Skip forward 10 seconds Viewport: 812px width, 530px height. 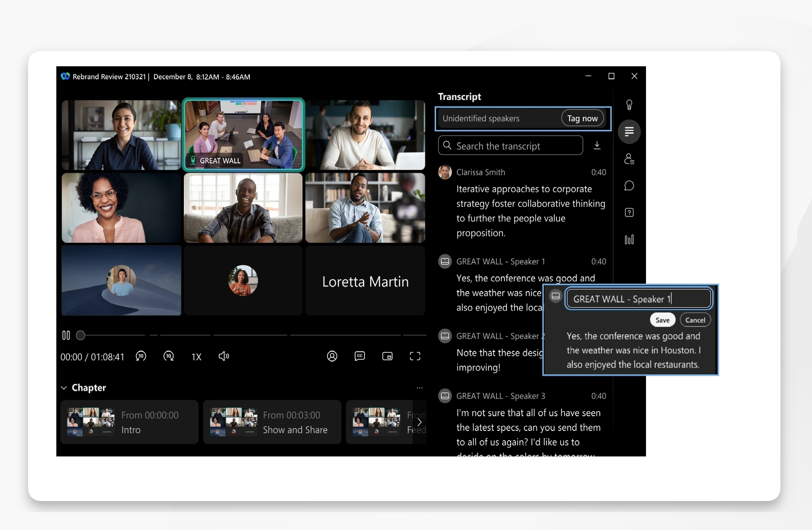click(169, 356)
